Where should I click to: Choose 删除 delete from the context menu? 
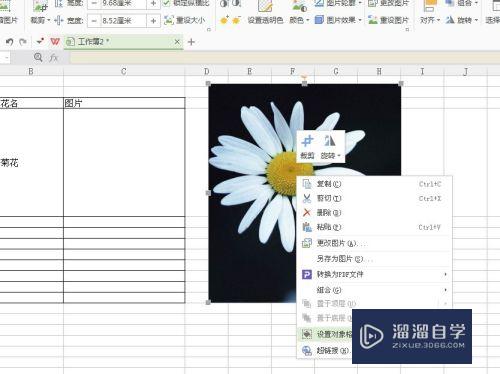[x=374, y=213]
